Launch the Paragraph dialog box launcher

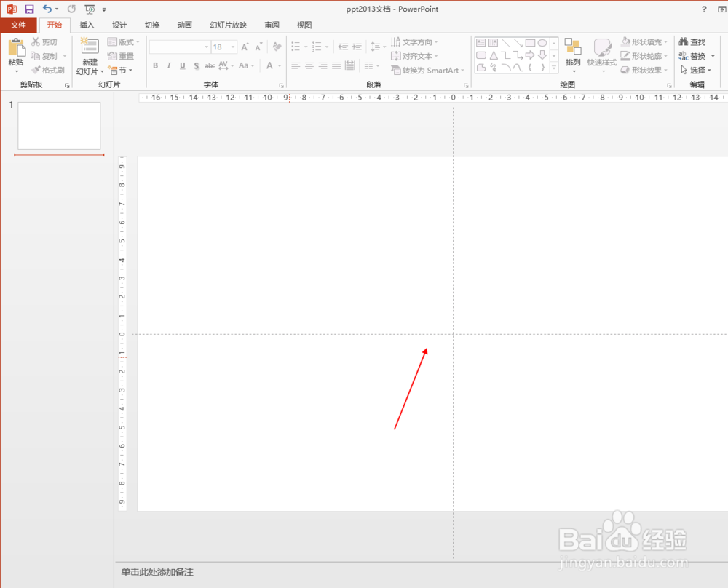coord(466,85)
